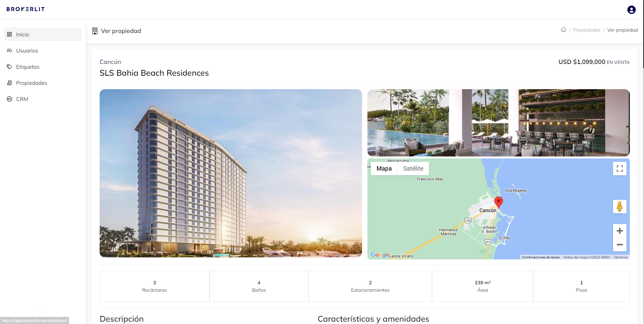This screenshot has height=324, width=644.
Task: Open the main tower building photo
Action: [x=231, y=173]
